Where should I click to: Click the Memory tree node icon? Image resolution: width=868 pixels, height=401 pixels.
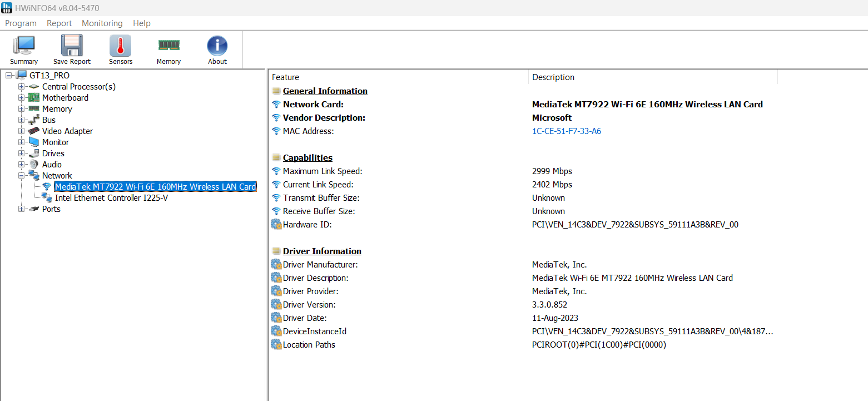pos(34,108)
